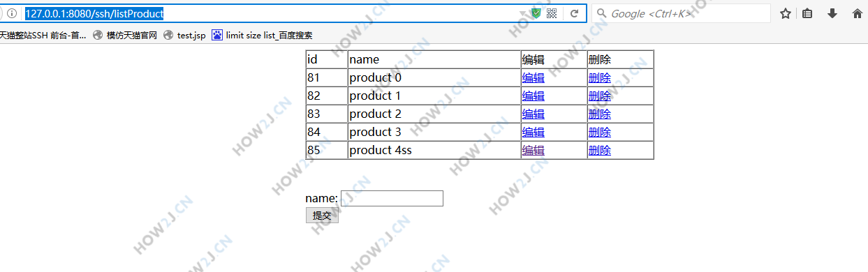868x272 pixels.
Task: Click the id column header
Action: pos(327,59)
